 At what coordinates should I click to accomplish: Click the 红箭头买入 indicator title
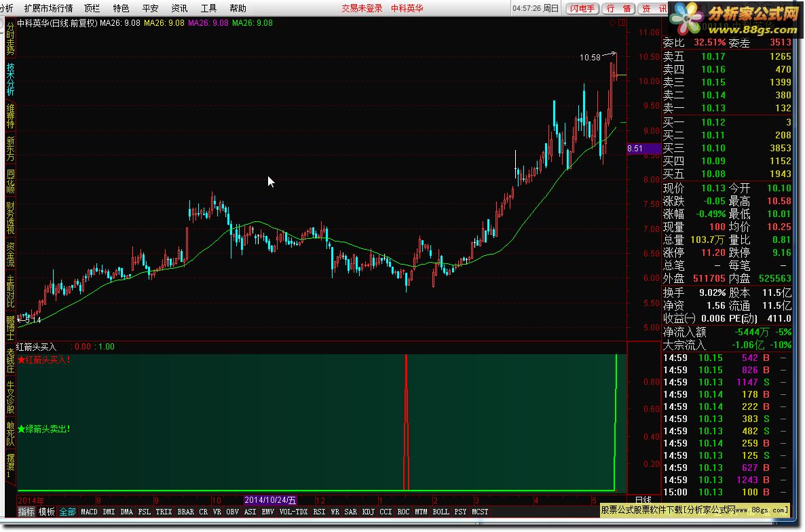tap(36, 347)
